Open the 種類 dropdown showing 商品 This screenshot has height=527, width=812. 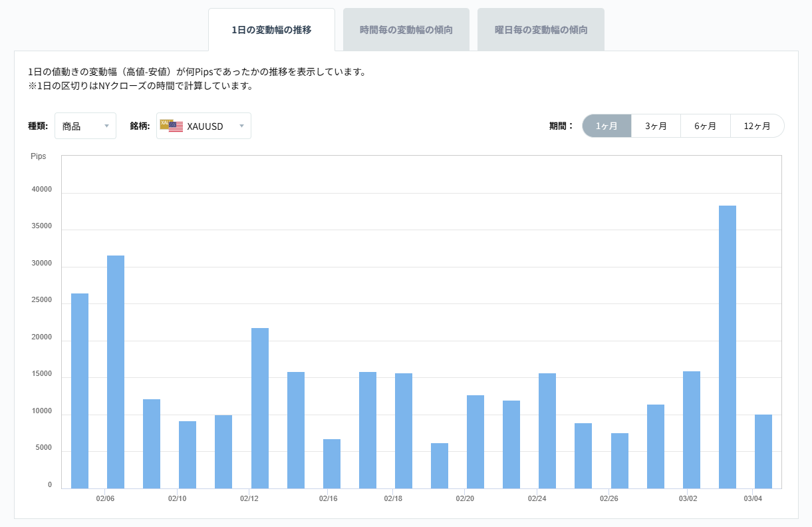tap(85, 125)
